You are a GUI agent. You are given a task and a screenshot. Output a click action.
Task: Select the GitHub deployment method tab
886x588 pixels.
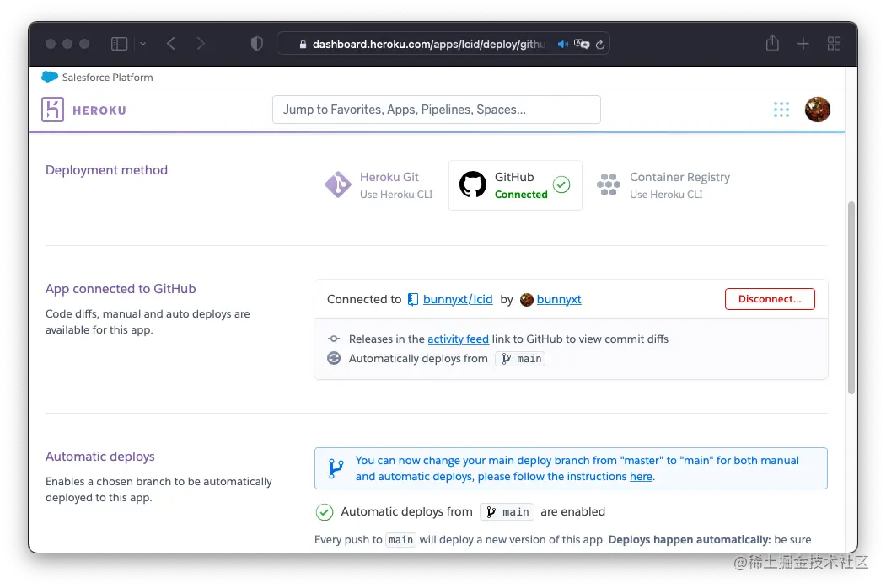click(515, 184)
